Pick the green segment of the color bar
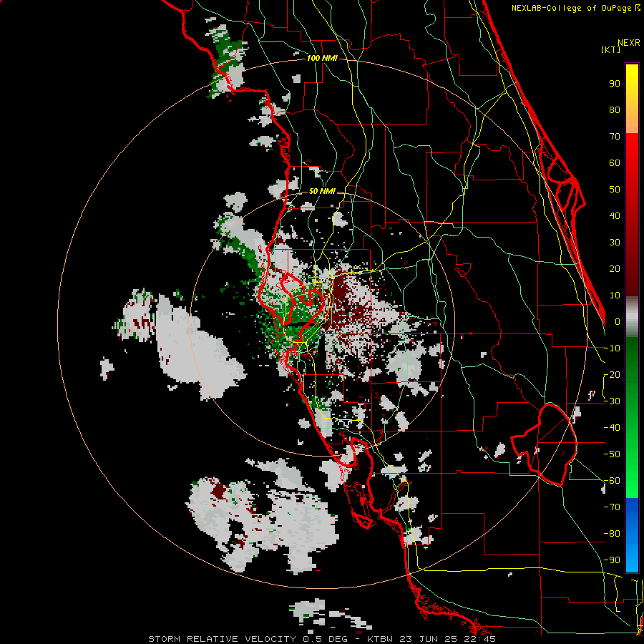This screenshot has width=644, height=644. 632,417
